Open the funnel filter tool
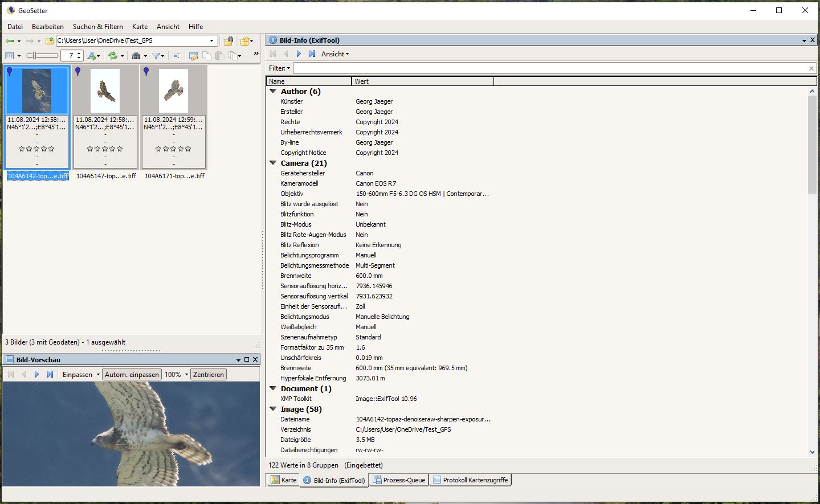The height and width of the screenshot is (504, 820). coord(156,56)
